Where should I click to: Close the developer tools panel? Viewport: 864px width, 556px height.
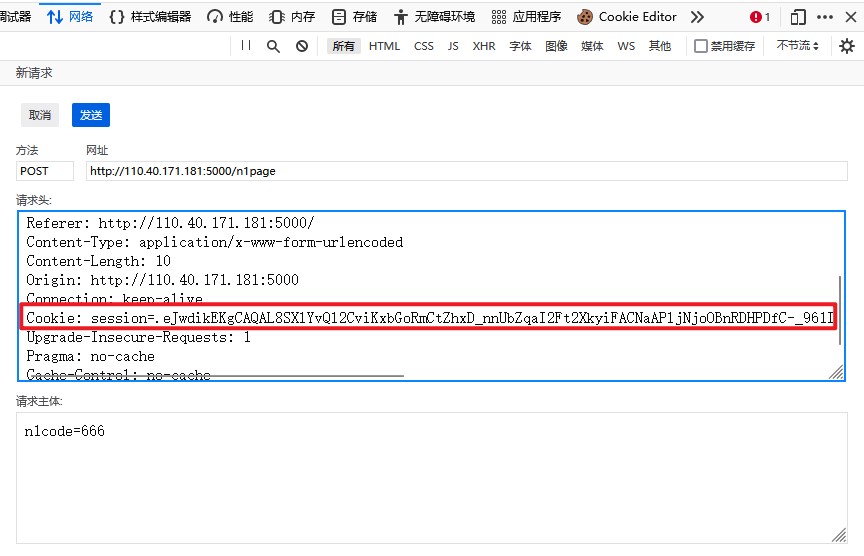[x=851, y=17]
